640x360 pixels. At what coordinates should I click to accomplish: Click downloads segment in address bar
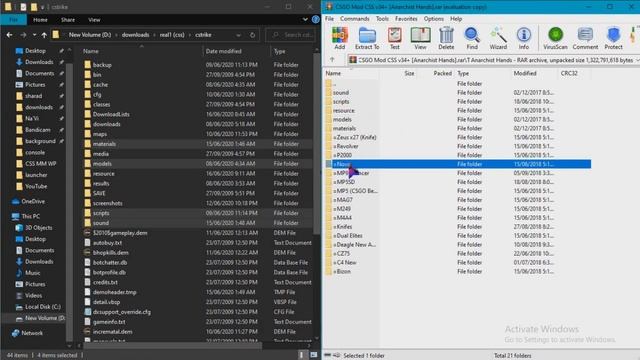pos(135,35)
